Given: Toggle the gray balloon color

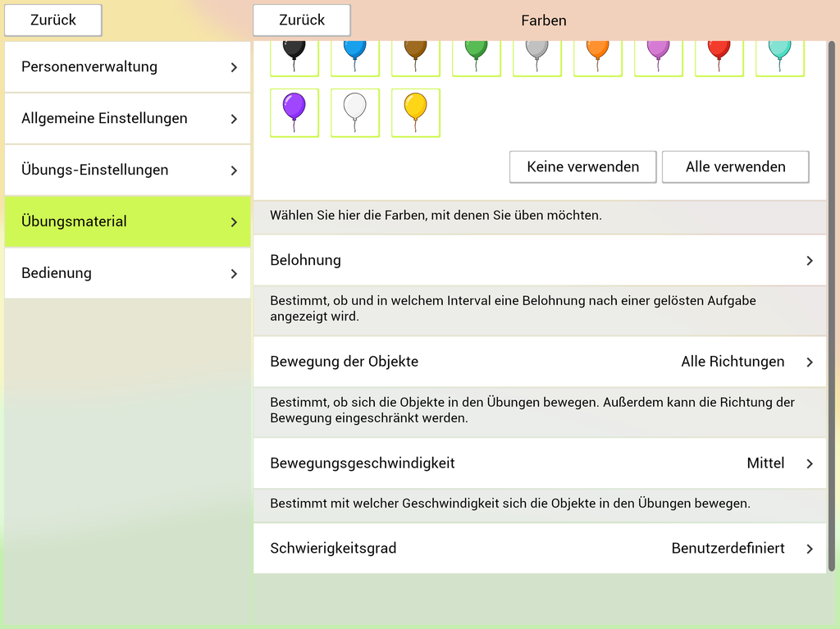Looking at the screenshot, I should (x=536, y=58).
